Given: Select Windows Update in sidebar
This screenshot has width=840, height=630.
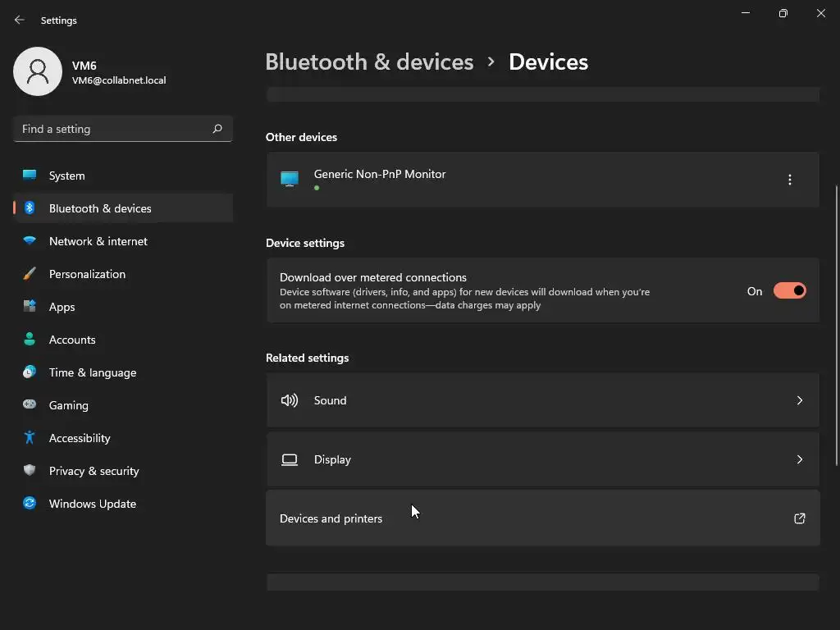Looking at the screenshot, I should tap(93, 504).
